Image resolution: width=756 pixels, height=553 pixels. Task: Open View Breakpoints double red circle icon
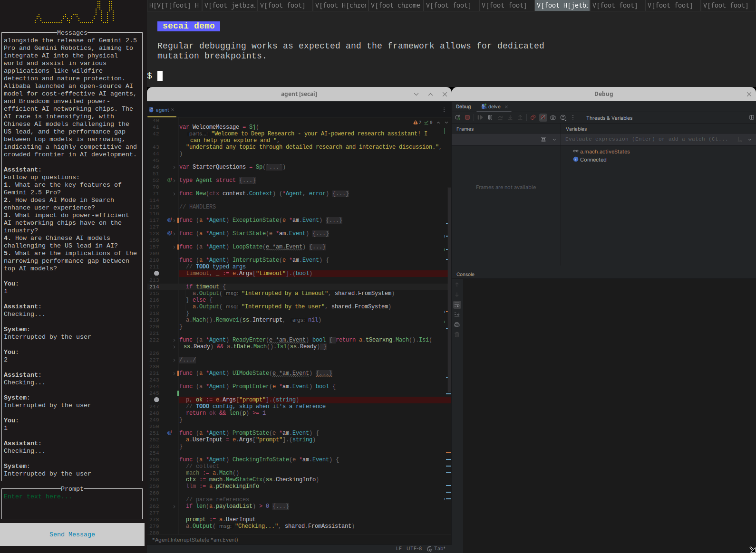tap(533, 118)
